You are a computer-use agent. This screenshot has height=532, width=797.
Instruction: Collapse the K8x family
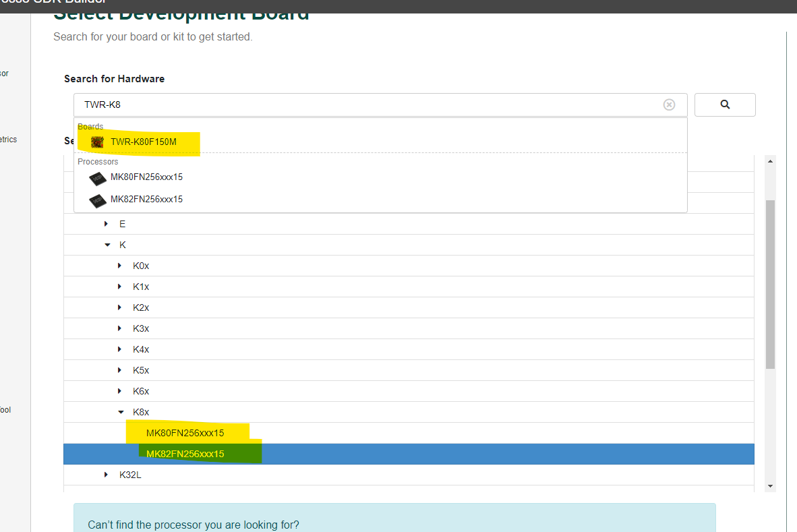click(121, 412)
